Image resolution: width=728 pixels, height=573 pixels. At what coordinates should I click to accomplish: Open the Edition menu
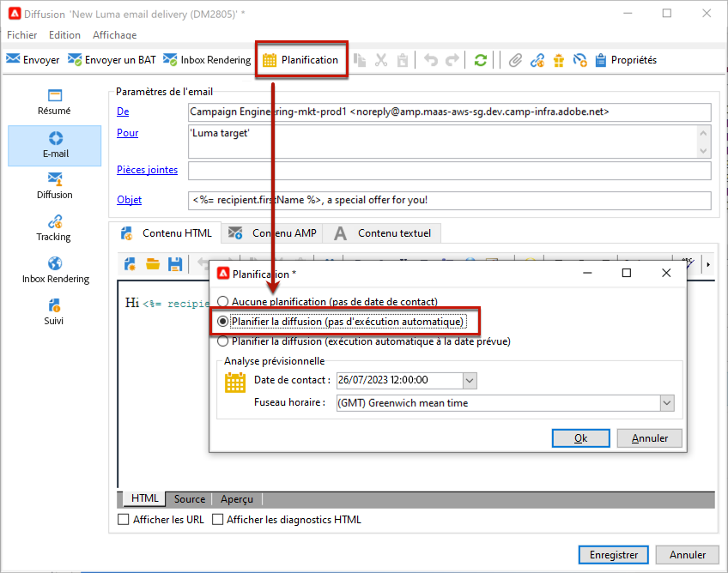(x=64, y=35)
